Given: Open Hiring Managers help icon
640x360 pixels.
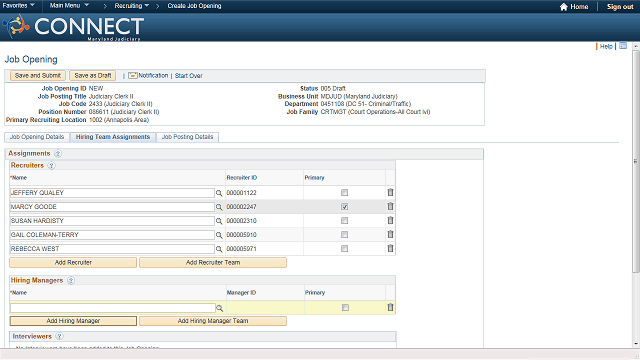Looking at the screenshot, I should pos(71,280).
